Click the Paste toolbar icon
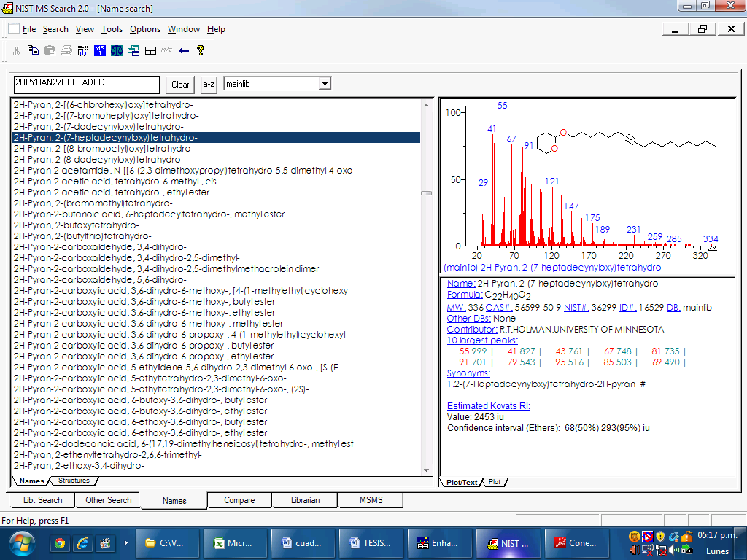This screenshot has width=747, height=560. tap(50, 50)
